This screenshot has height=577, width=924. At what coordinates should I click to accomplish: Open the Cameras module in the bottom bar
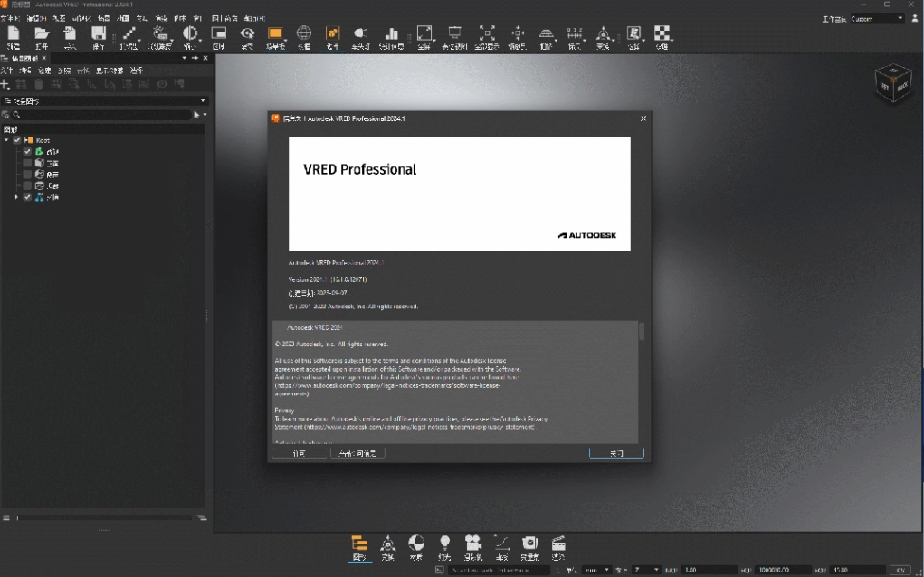[x=472, y=543]
